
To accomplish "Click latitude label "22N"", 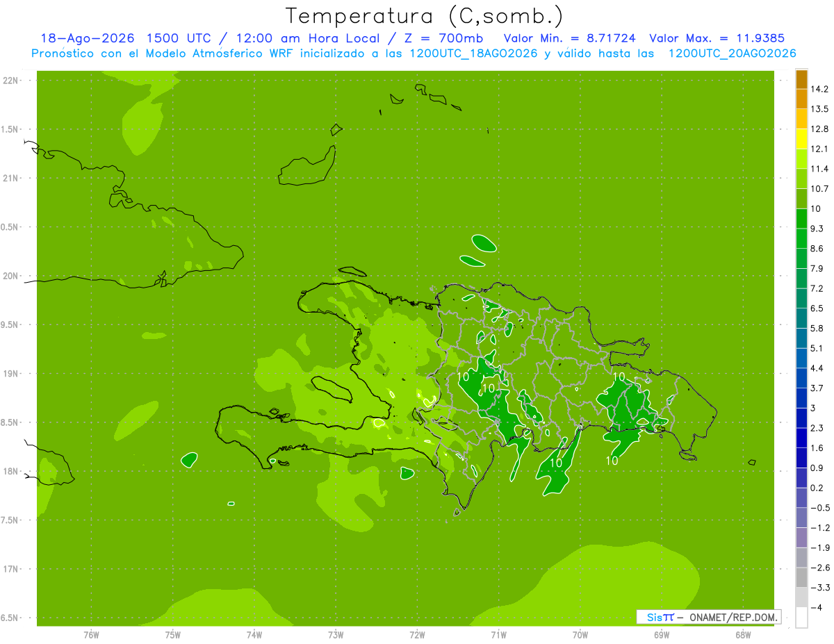I will pyautogui.click(x=11, y=81).
